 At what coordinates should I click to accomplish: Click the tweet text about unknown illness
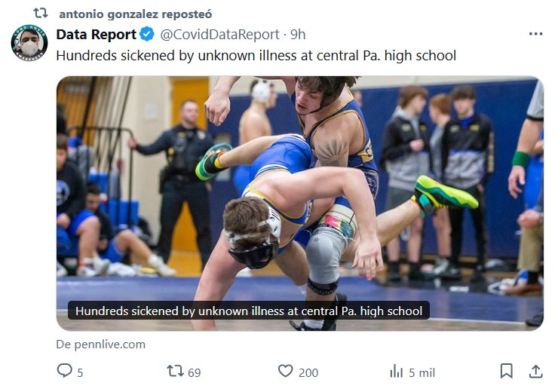[256, 55]
